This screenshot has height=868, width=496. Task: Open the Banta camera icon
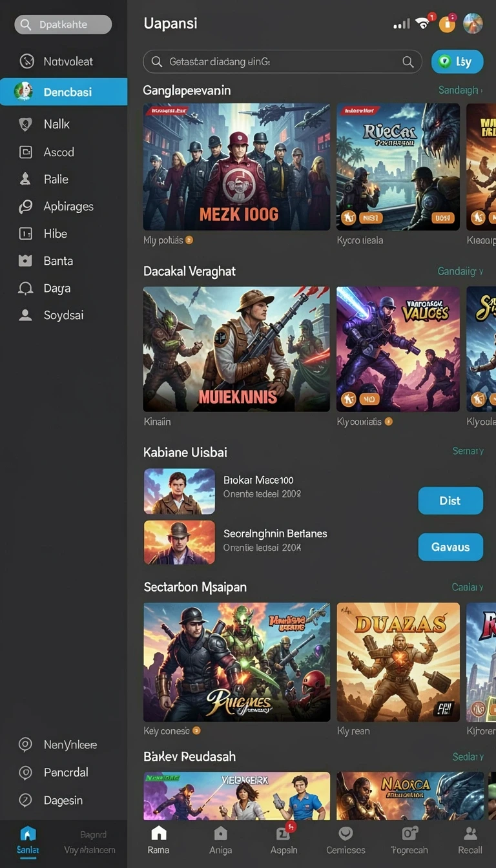tap(26, 261)
